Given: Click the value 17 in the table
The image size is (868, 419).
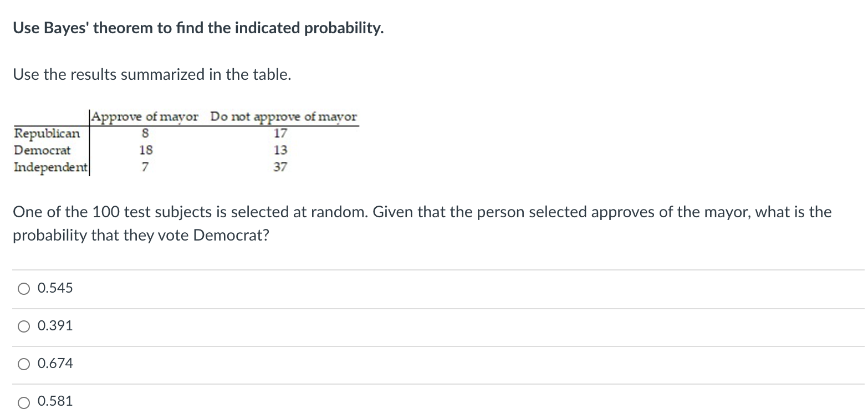Looking at the screenshot, I should [x=280, y=134].
